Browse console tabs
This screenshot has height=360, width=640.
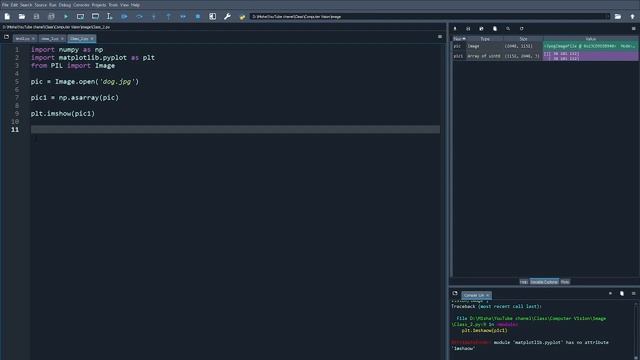pyautogui.click(x=455, y=293)
